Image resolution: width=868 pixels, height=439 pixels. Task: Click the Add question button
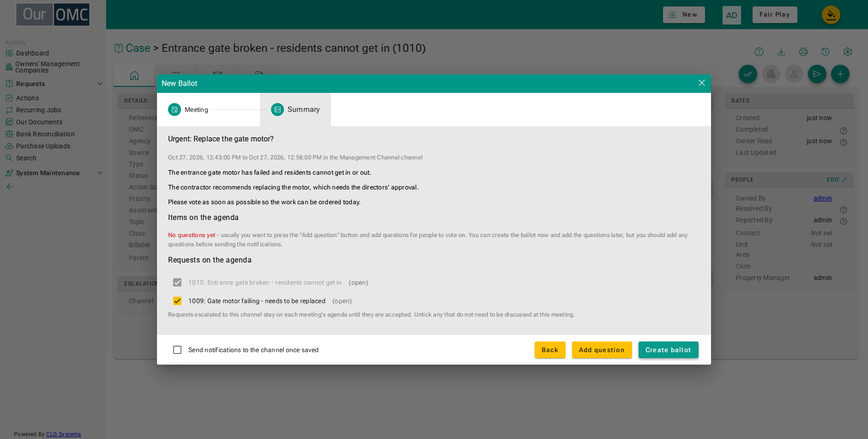pos(602,350)
